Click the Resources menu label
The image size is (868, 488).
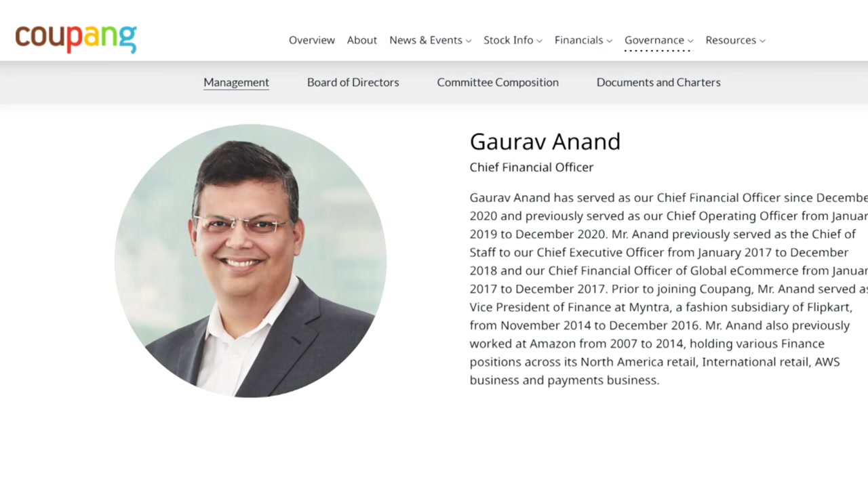tap(730, 40)
